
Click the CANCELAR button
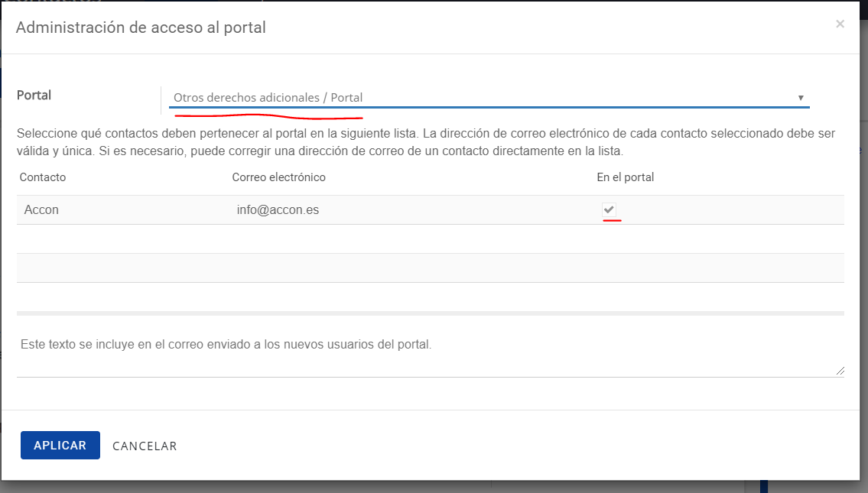[145, 446]
